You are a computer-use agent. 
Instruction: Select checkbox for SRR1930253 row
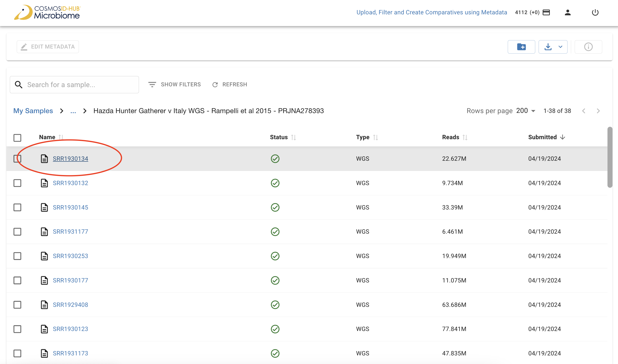click(x=17, y=256)
